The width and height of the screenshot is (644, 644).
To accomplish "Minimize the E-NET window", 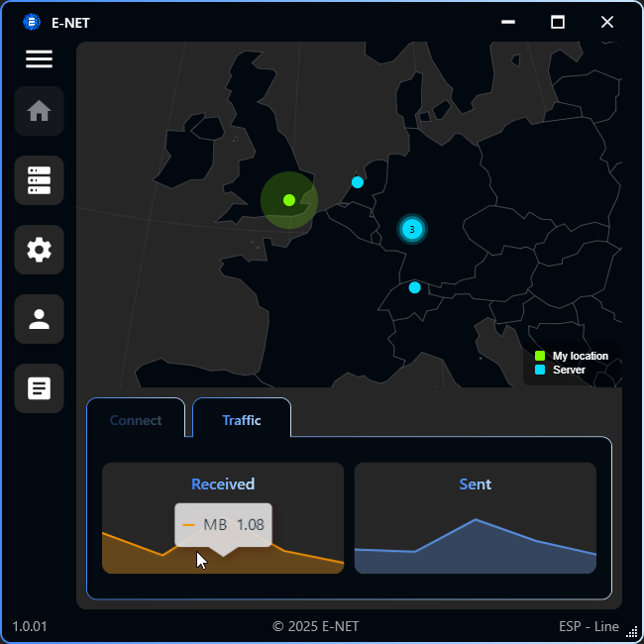I will click(508, 22).
